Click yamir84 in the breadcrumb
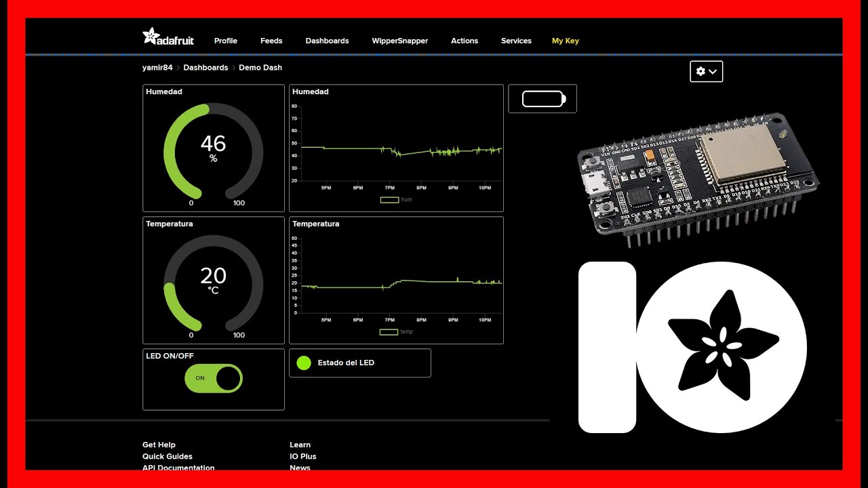868x488 pixels. coord(157,68)
